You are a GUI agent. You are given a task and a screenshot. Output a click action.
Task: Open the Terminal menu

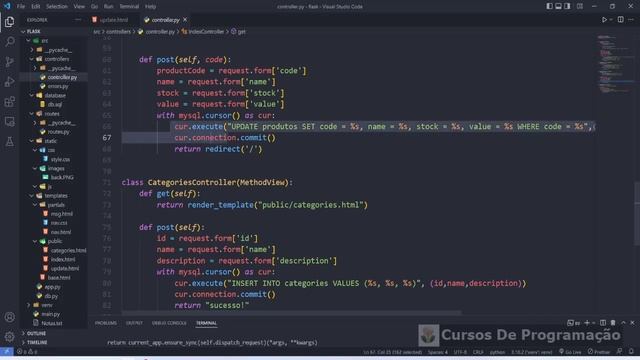click(x=129, y=7)
